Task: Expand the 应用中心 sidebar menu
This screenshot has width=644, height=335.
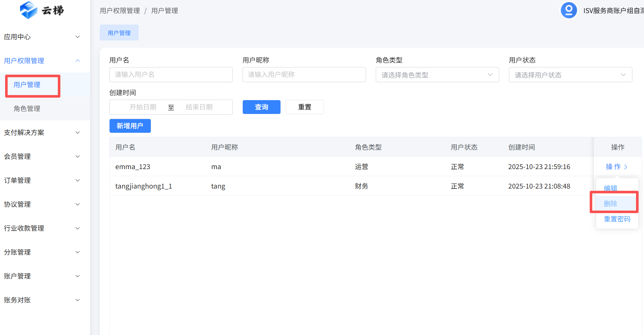Action: coord(42,37)
